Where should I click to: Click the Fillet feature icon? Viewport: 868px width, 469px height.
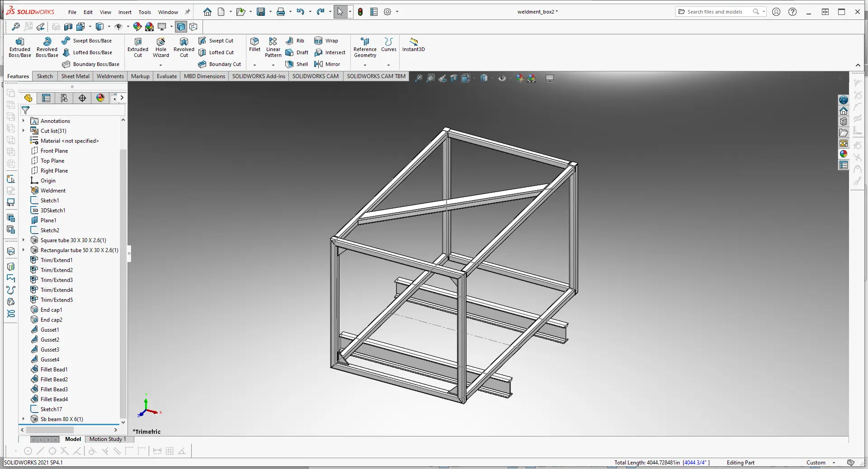coord(255,44)
